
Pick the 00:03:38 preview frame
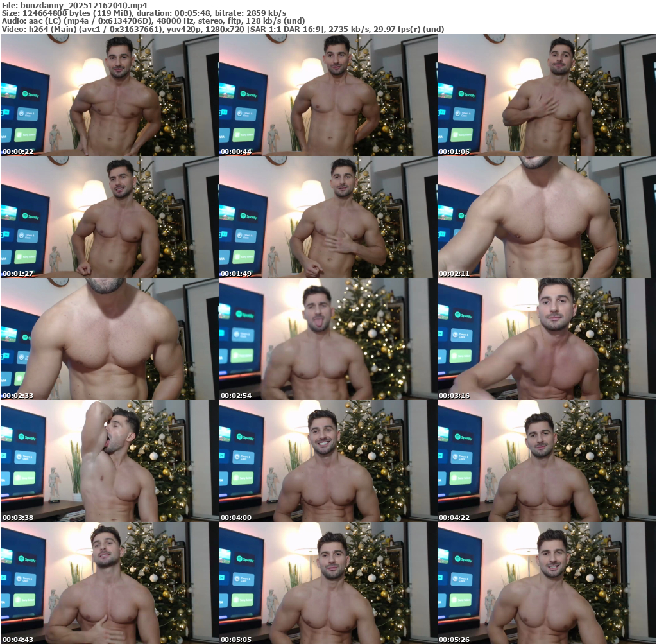tap(110, 461)
